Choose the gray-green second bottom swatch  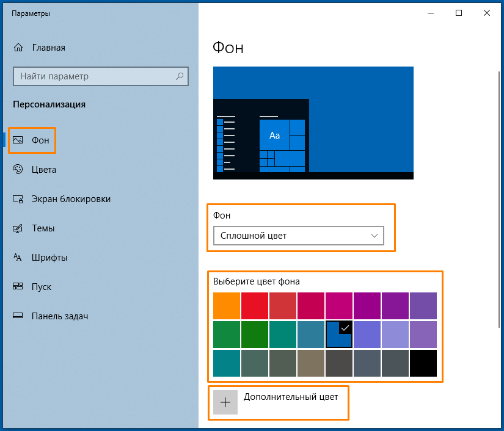click(255, 363)
